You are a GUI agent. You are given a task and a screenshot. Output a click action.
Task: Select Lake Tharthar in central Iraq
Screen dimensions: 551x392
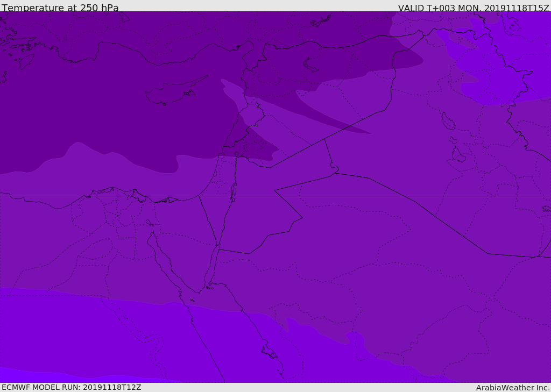tap(448, 121)
